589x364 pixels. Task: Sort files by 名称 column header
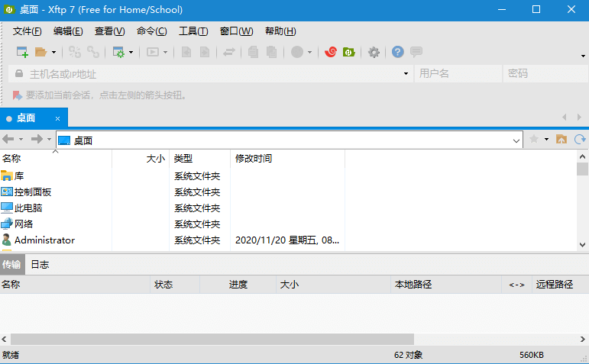11,159
